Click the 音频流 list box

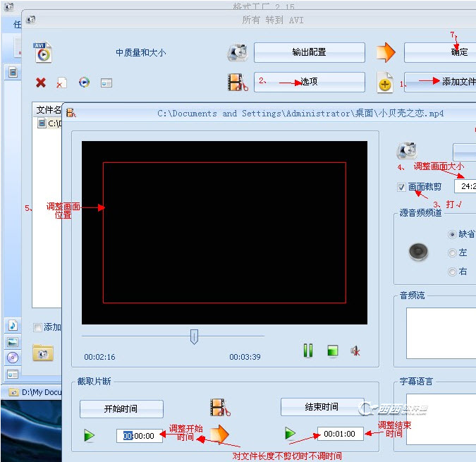(x=441, y=334)
